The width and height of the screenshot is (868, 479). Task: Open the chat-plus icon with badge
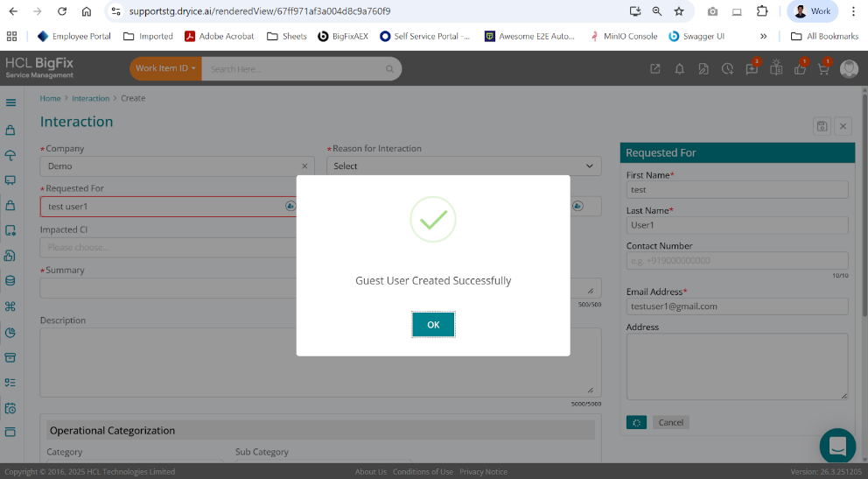point(752,68)
